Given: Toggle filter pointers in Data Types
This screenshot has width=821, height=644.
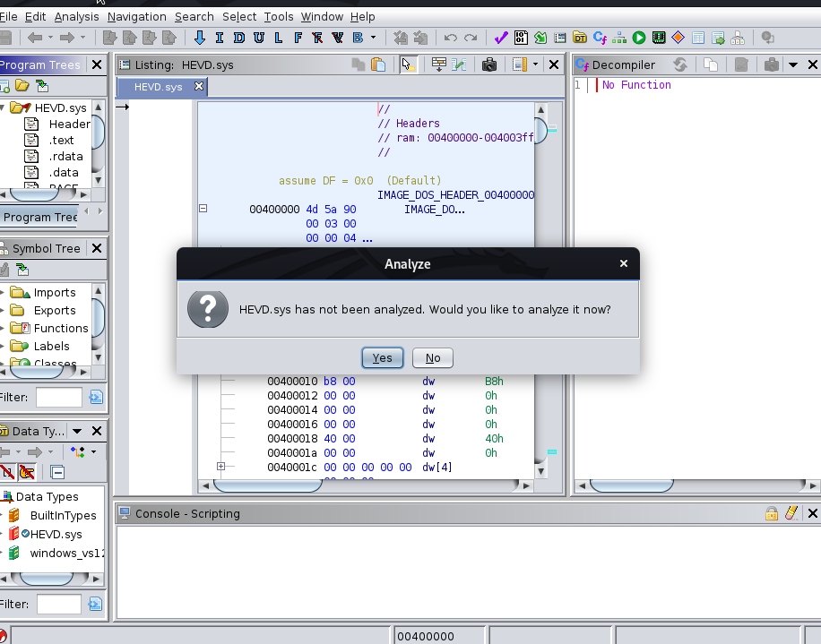Looking at the screenshot, I should coord(27,472).
